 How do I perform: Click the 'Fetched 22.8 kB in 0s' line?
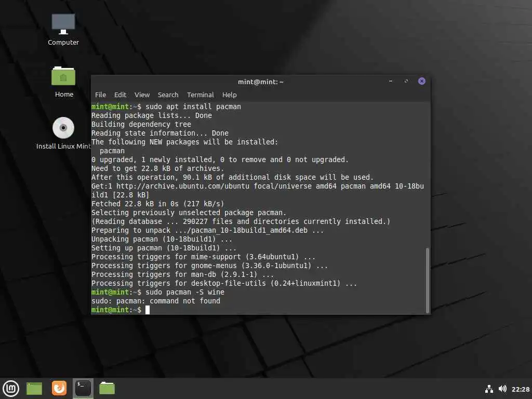point(158,204)
